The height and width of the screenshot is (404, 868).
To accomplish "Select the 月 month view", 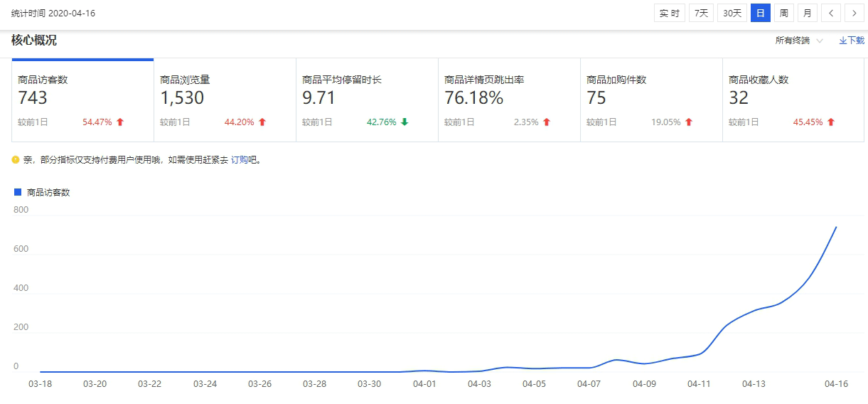I will [807, 14].
